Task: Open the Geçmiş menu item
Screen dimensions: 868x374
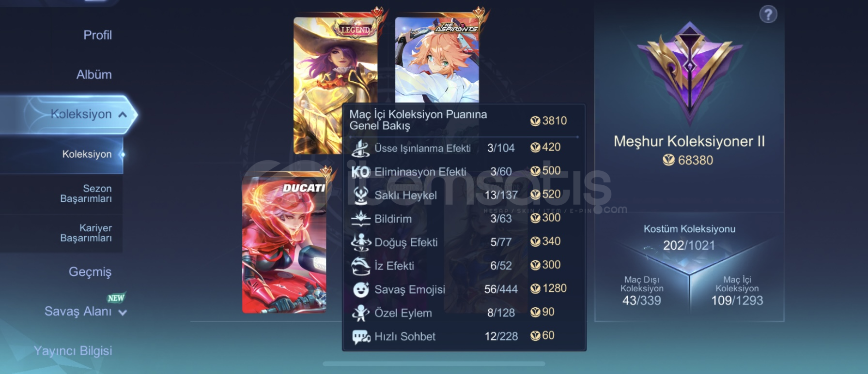Action: (x=90, y=271)
